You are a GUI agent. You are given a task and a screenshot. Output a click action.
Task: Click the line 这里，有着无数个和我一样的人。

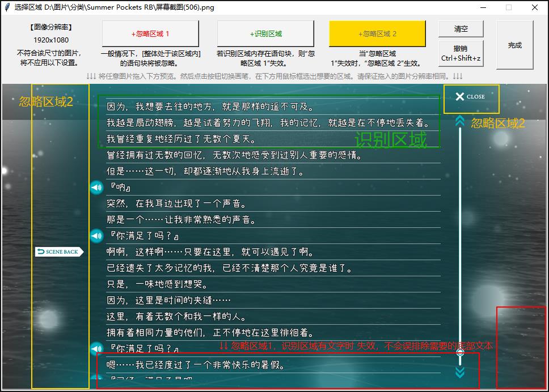click(176, 317)
